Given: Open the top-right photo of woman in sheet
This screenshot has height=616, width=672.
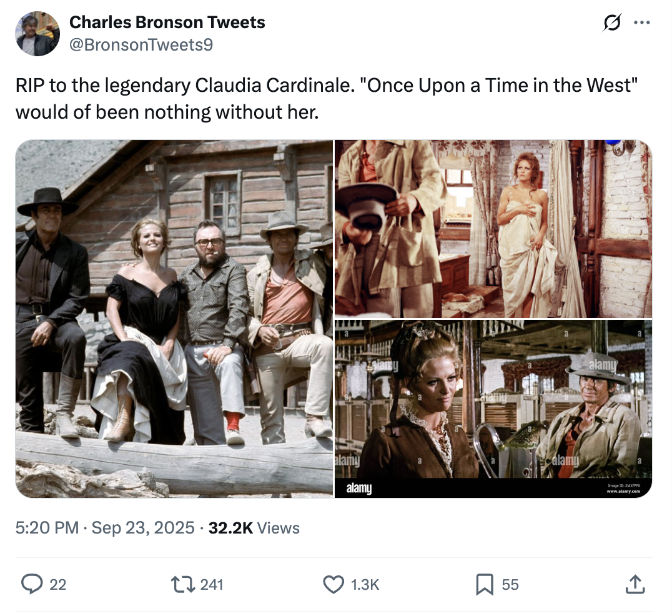Looking at the screenshot, I should (493, 228).
